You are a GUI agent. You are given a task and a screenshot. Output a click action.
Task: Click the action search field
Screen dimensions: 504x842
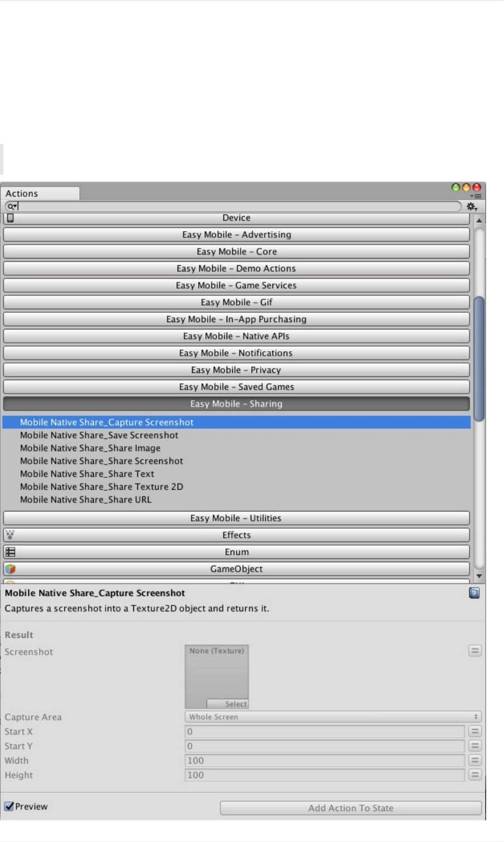pyautogui.click(x=233, y=207)
